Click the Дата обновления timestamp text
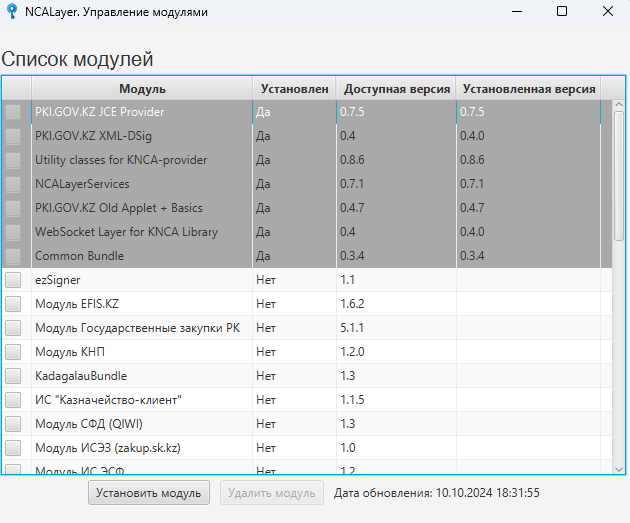Image resolution: width=630 pixels, height=523 pixels. 436,493
